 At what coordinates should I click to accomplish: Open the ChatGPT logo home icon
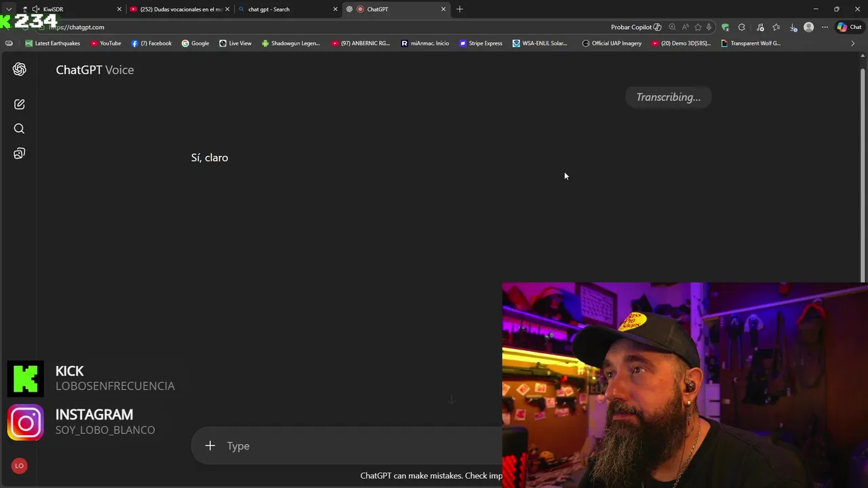click(x=19, y=69)
